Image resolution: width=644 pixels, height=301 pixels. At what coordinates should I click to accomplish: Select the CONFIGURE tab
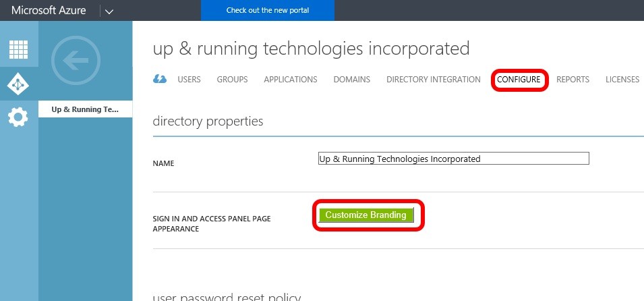(x=519, y=80)
